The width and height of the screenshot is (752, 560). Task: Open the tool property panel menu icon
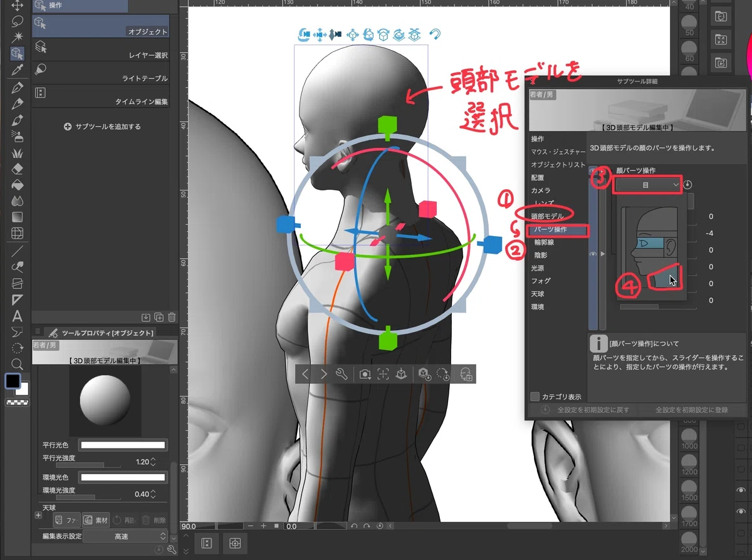[38, 332]
